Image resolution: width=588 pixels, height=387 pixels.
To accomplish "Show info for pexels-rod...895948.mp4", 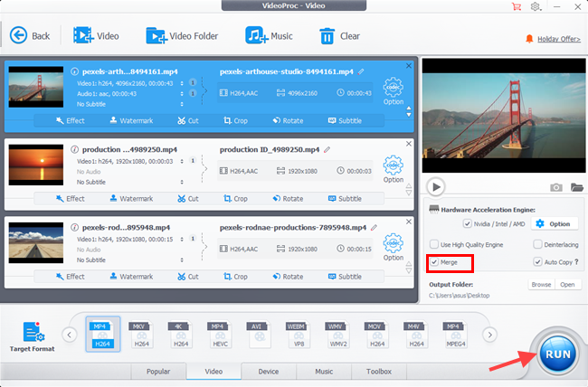I will pos(74,227).
